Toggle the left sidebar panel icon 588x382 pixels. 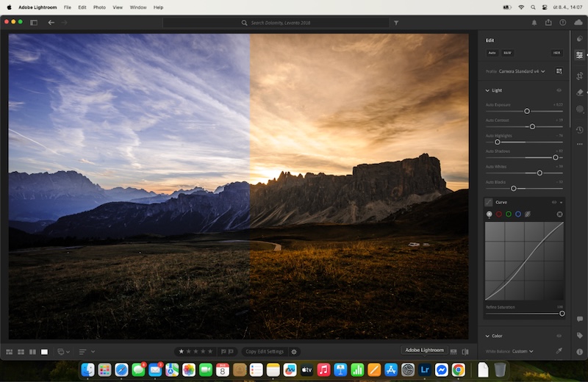coord(34,23)
